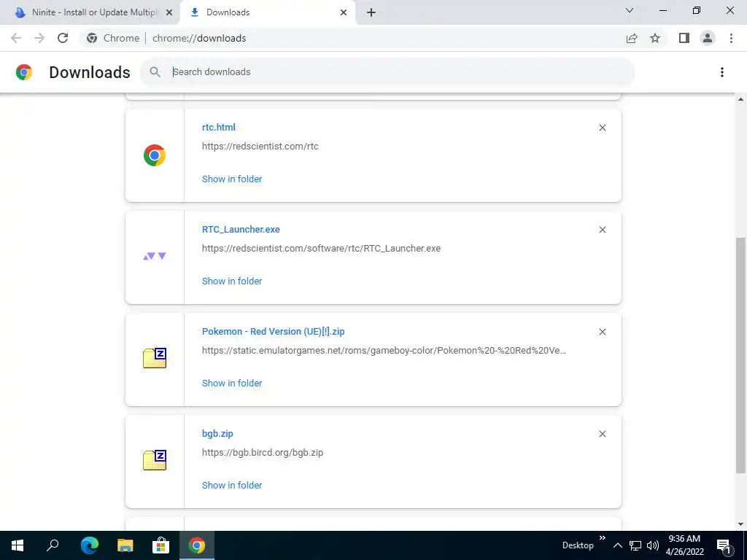Open the side panel icon

[x=684, y=38]
